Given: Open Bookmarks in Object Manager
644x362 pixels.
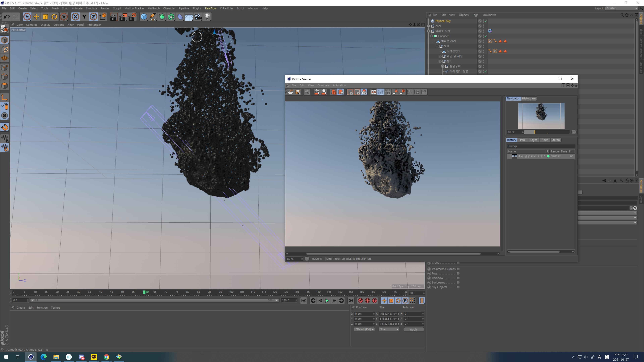Looking at the screenshot, I should tap(489, 15).
